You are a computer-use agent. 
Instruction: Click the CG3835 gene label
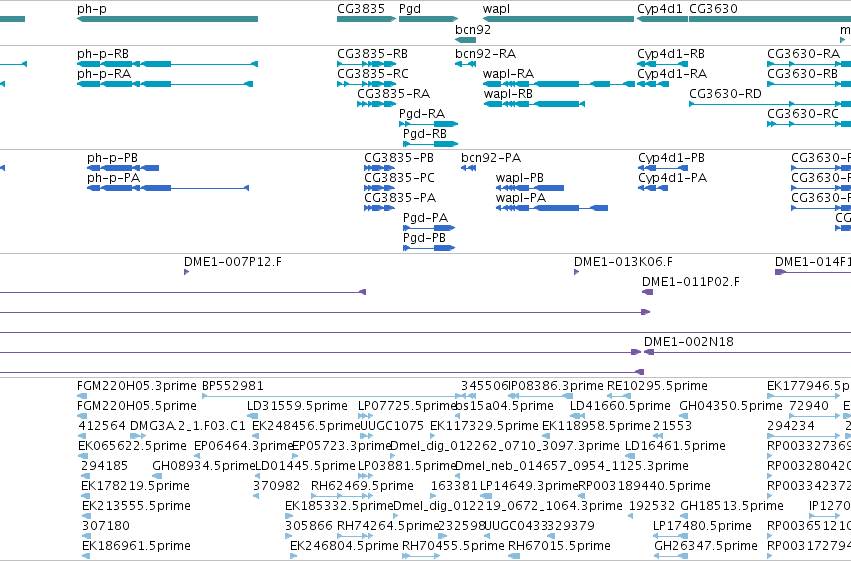(x=361, y=9)
